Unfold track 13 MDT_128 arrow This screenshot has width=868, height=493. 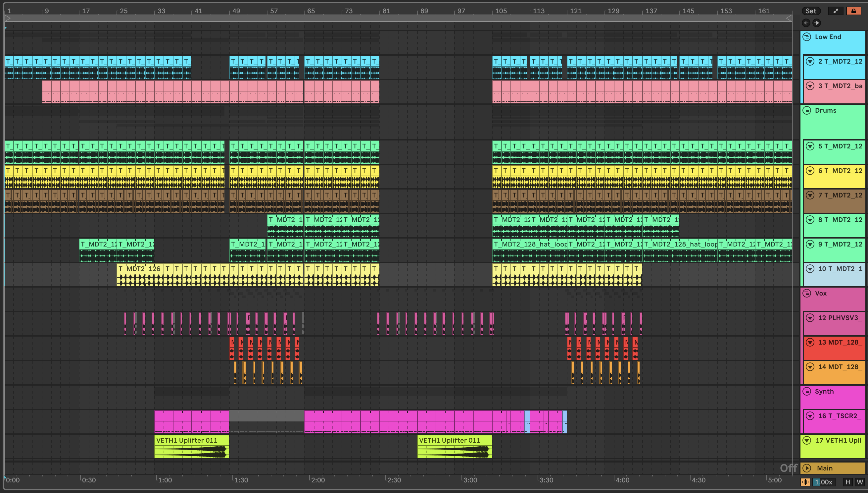(810, 342)
